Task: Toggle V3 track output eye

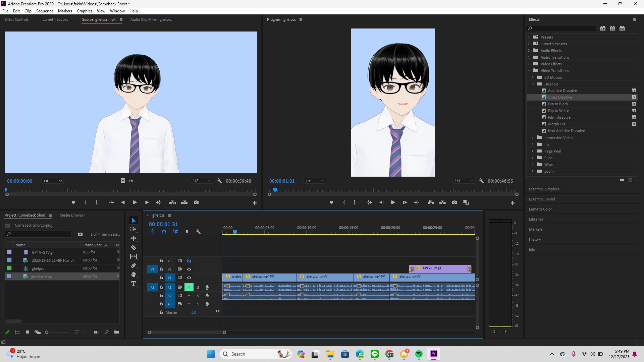Action: pyautogui.click(x=189, y=261)
